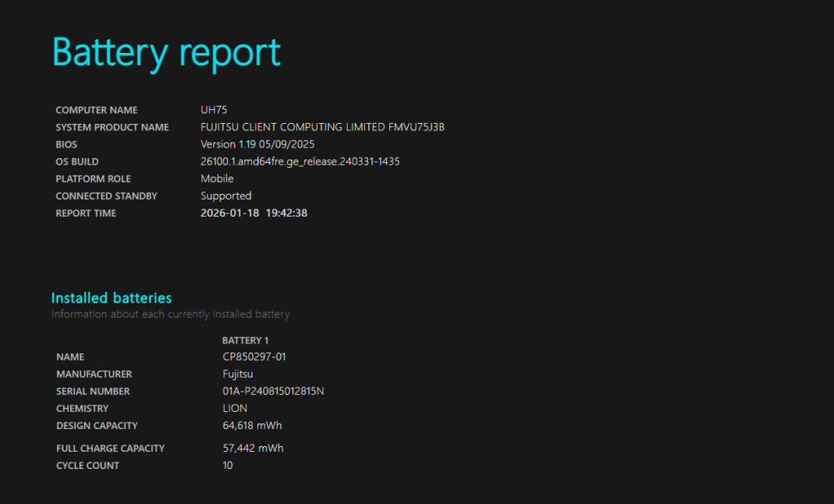
Task: Click the PLATFORM ROLE label
Action: tap(93, 178)
